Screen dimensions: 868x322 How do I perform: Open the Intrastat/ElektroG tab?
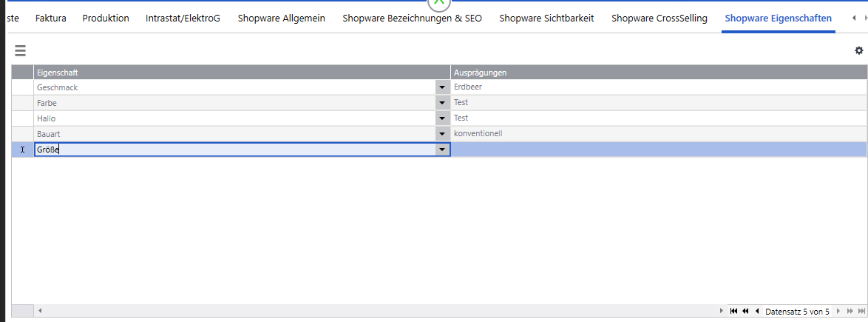click(x=183, y=19)
